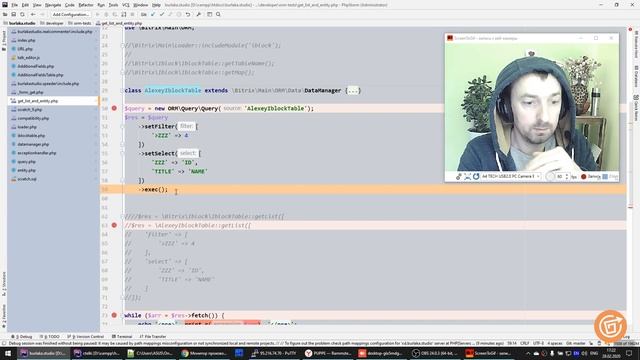Click ScreenToGif refresh cameras icon
This screenshot has width=640, height=360.
click(x=476, y=176)
